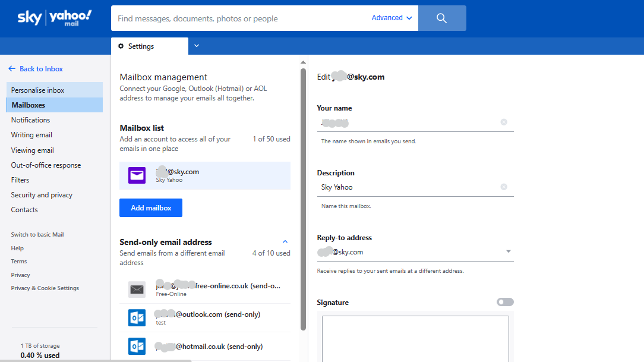Click the Outlook icon beside the outlook.com send-only address
The width and height of the screenshot is (644, 362).
coord(137,317)
